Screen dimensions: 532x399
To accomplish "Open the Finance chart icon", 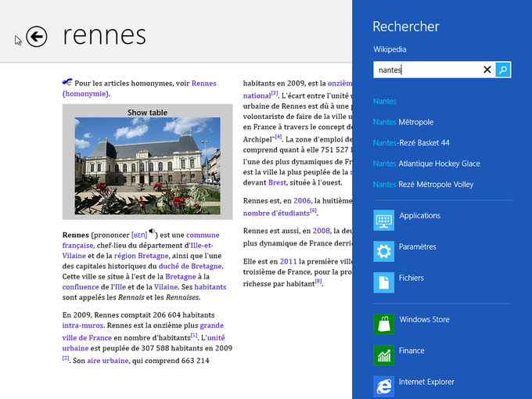I will pos(383,355).
